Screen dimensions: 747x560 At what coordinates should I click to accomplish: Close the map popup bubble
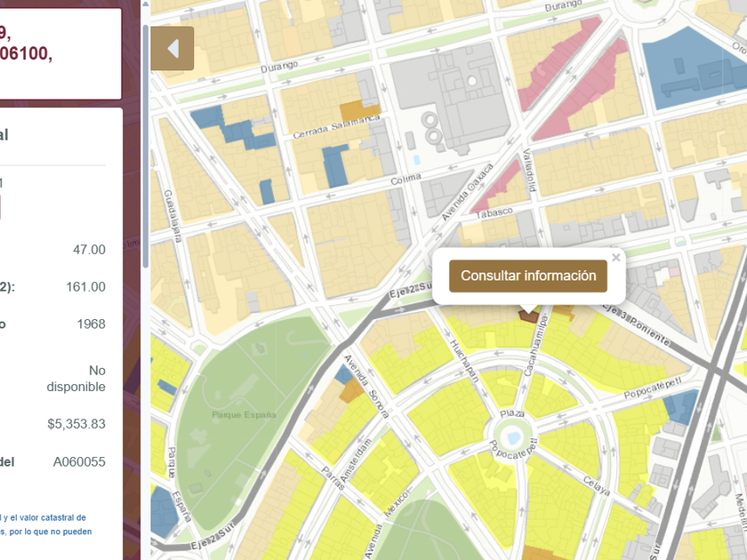pos(615,259)
